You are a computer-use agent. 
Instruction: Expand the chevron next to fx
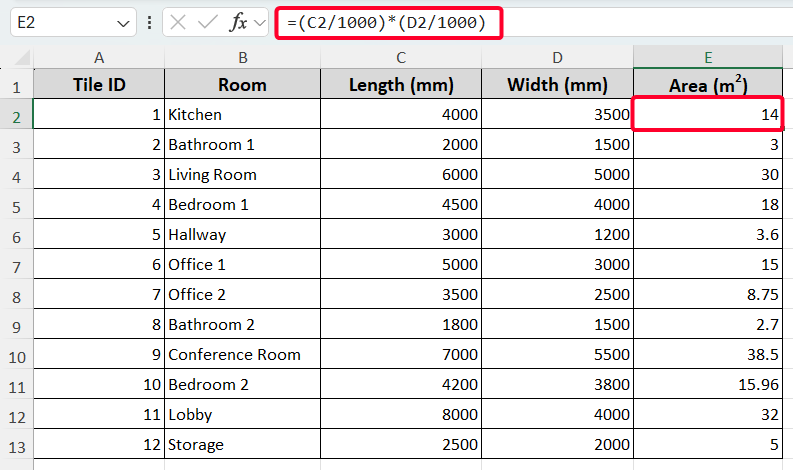tap(260, 22)
